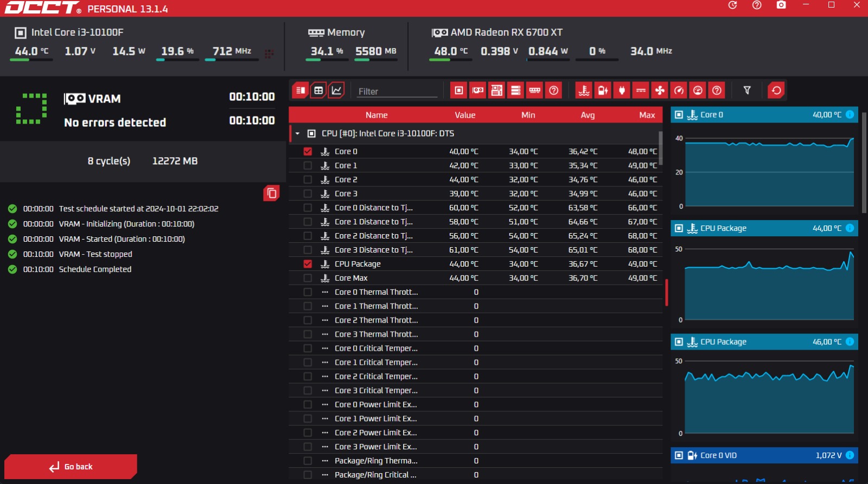Select the Core 0 VID graph header
Screen dimensions: 868x484
click(x=764, y=455)
